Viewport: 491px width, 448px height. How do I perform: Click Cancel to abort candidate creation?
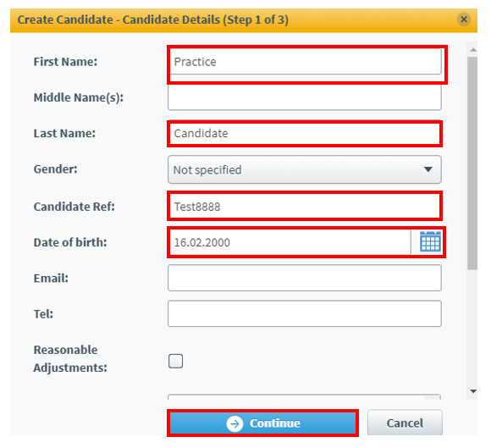click(405, 423)
